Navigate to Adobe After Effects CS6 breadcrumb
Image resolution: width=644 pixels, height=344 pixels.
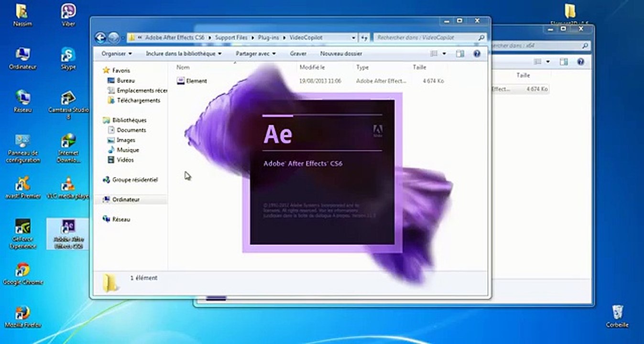coord(174,37)
